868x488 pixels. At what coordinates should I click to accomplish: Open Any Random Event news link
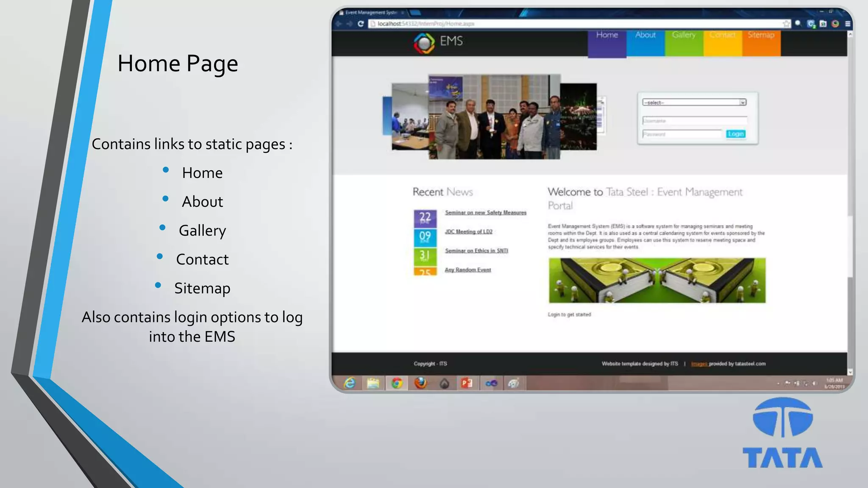tap(468, 270)
